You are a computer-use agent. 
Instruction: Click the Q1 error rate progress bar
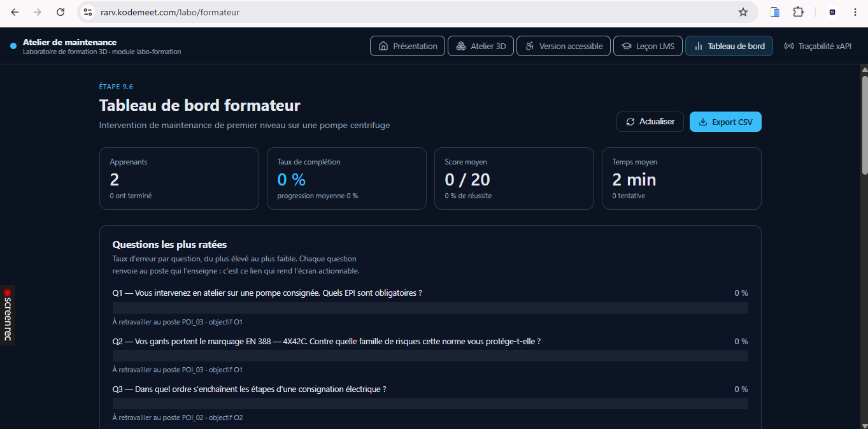click(x=430, y=308)
